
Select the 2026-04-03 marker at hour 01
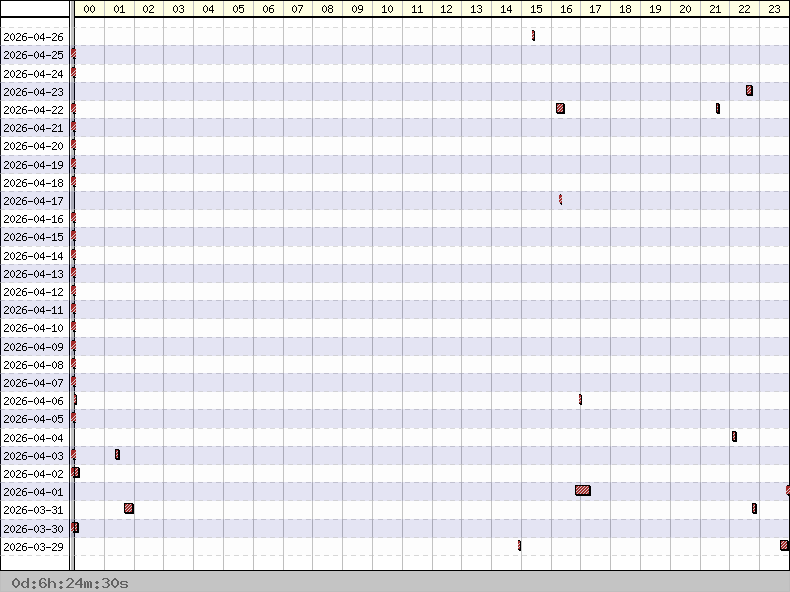(x=117, y=454)
